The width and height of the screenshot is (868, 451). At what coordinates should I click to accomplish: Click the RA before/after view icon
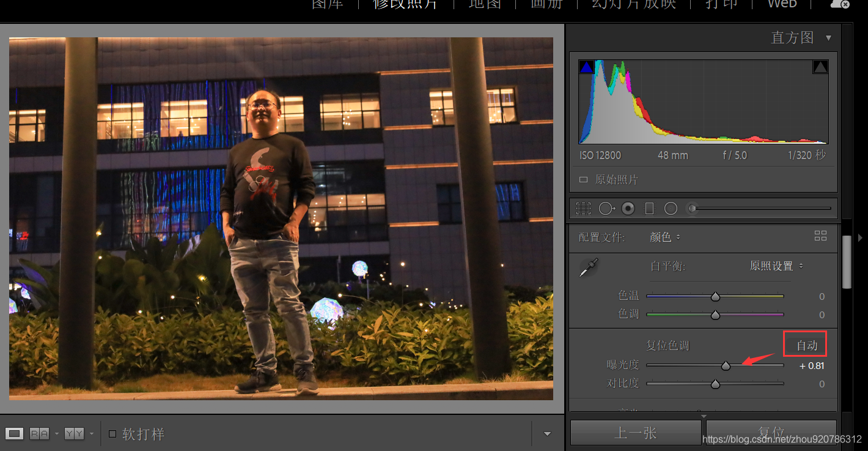39,434
